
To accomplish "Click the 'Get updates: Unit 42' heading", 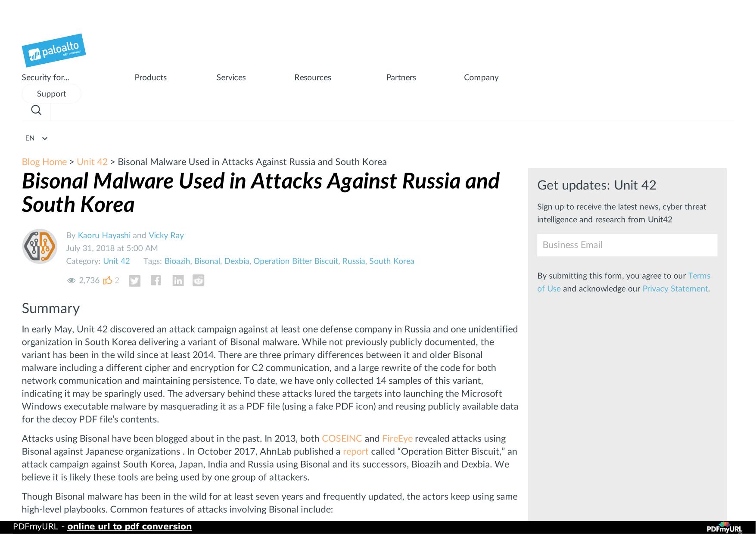I will pyautogui.click(x=597, y=185).
